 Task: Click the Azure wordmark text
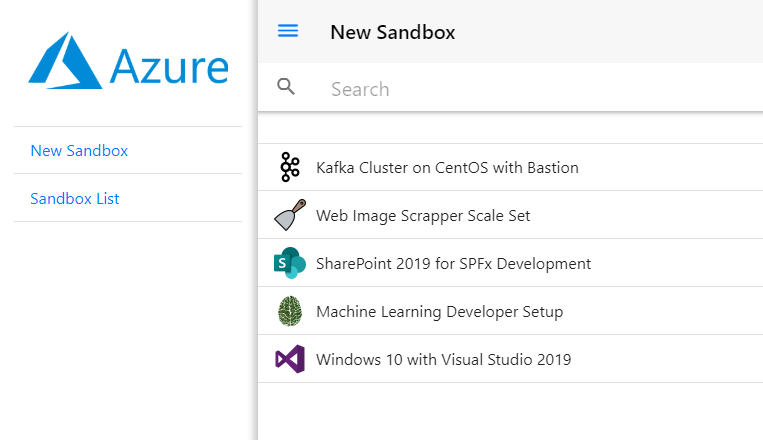(169, 66)
